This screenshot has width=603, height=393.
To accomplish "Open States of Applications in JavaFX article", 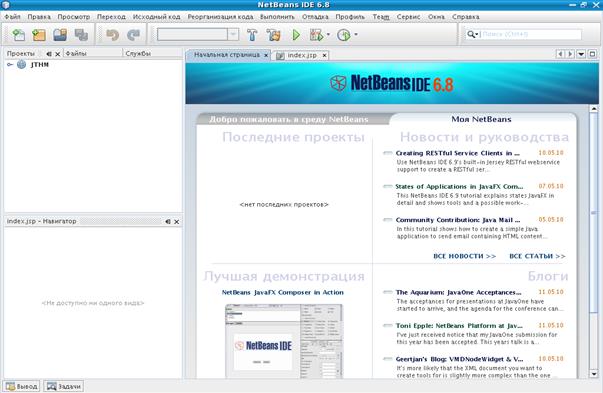I will 459,187.
